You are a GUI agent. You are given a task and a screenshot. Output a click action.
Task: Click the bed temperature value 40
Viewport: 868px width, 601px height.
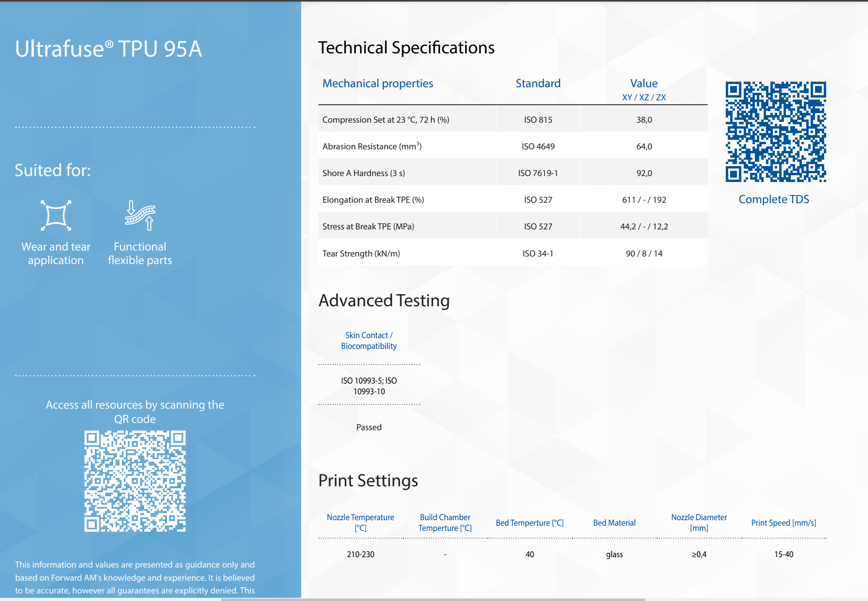click(x=530, y=554)
